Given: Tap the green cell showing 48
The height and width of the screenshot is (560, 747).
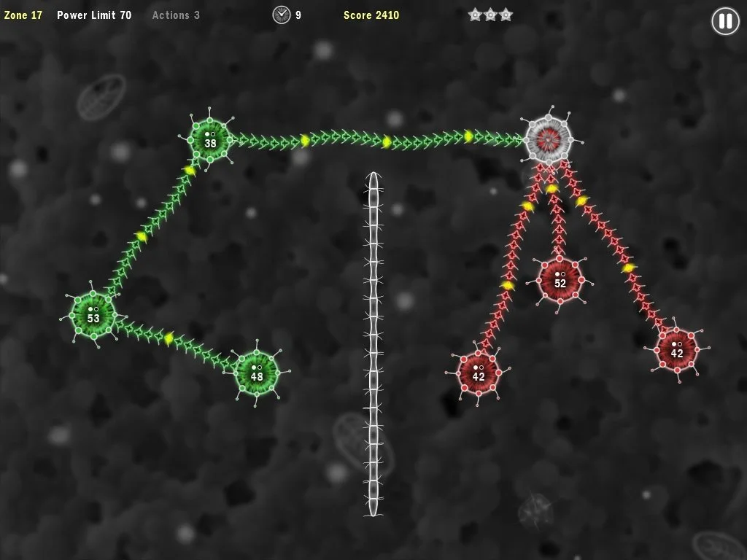Looking at the screenshot, I should click(257, 373).
